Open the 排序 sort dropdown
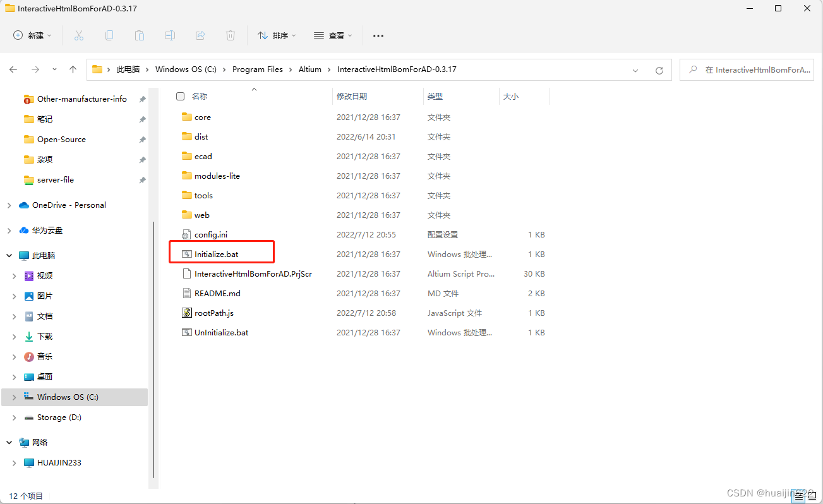Image resolution: width=823 pixels, height=504 pixels. [x=277, y=36]
